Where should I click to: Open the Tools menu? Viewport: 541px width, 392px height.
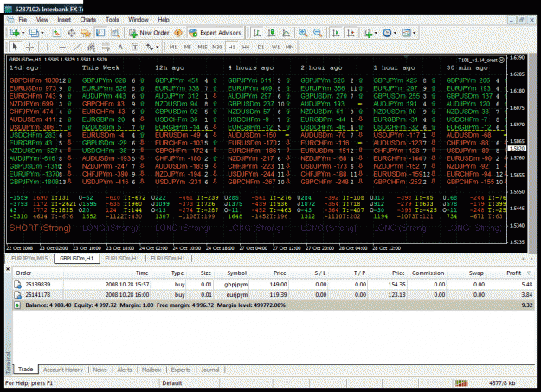(x=112, y=20)
